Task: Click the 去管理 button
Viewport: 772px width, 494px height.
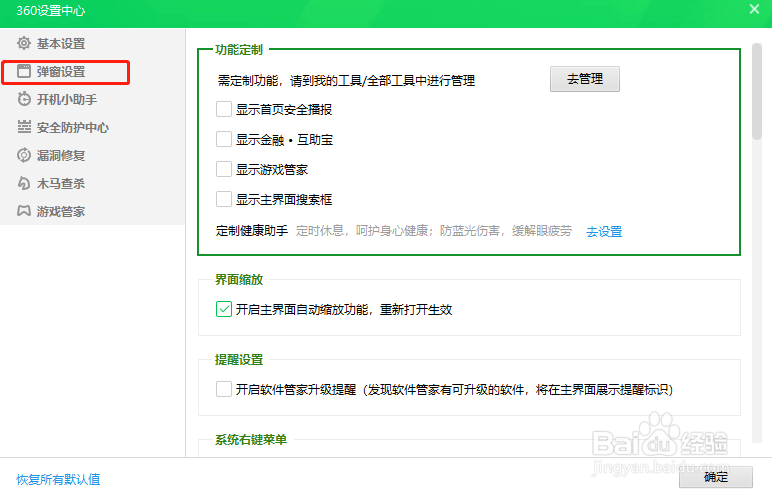Action: click(x=584, y=79)
